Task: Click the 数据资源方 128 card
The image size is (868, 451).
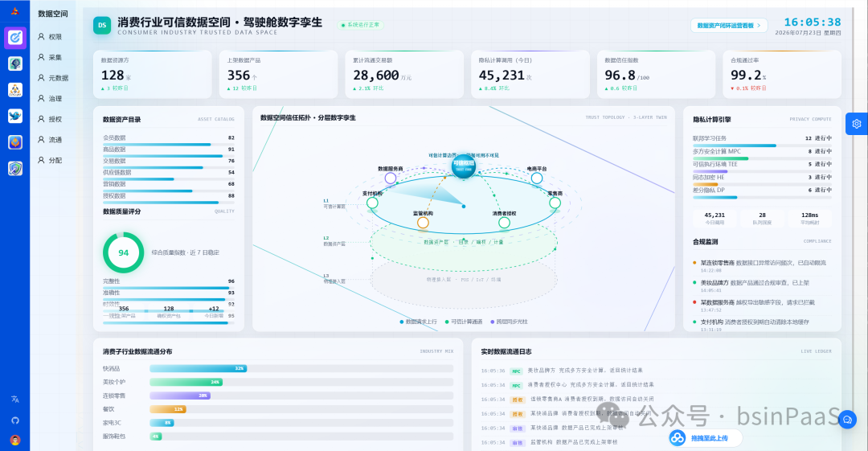Action: coord(152,74)
